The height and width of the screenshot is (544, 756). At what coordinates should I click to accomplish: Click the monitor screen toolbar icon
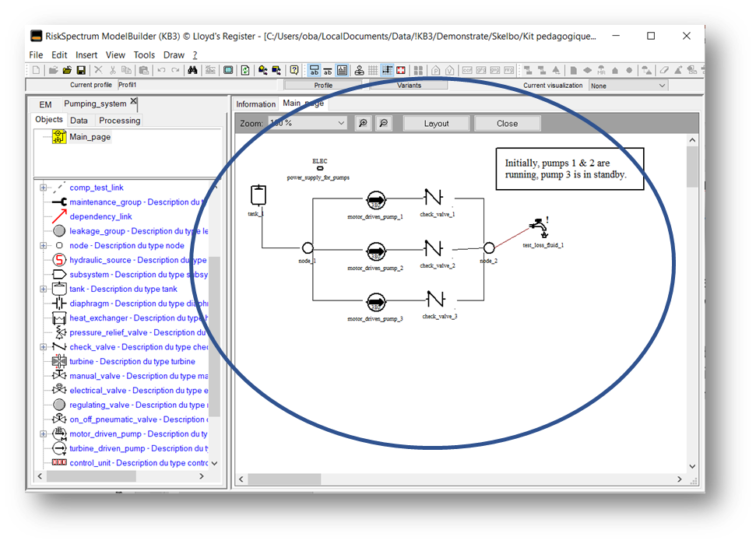[228, 70]
